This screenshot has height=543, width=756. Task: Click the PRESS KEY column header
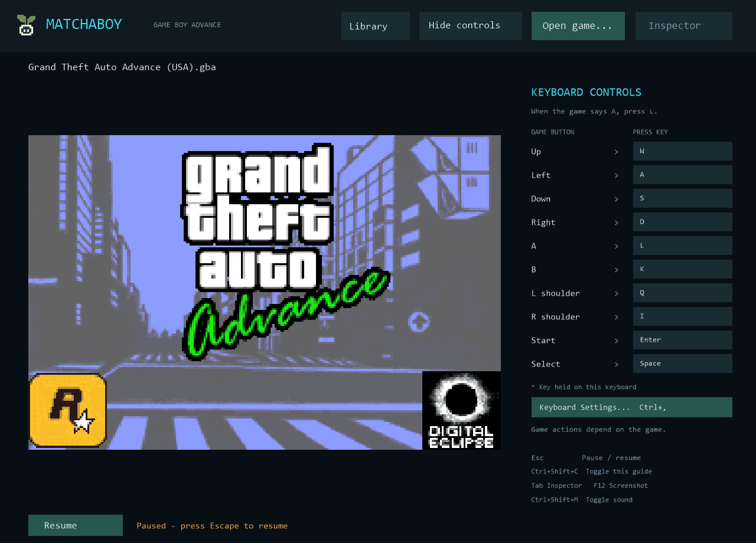pos(650,132)
